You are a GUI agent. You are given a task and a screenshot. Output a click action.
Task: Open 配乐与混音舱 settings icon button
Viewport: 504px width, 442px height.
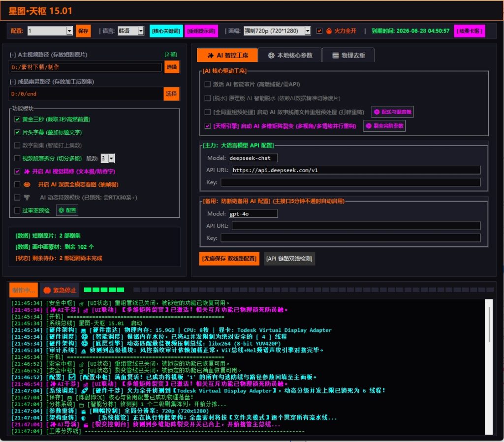[x=392, y=112]
